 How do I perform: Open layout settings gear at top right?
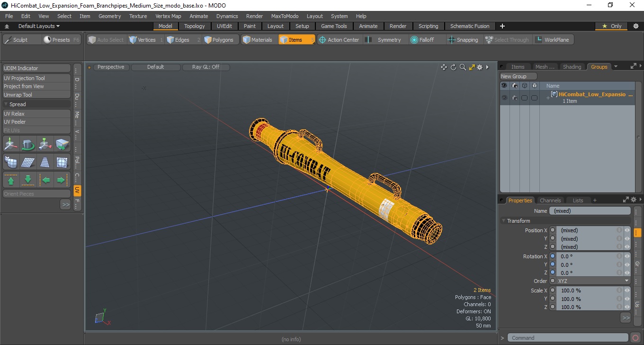coord(635,26)
